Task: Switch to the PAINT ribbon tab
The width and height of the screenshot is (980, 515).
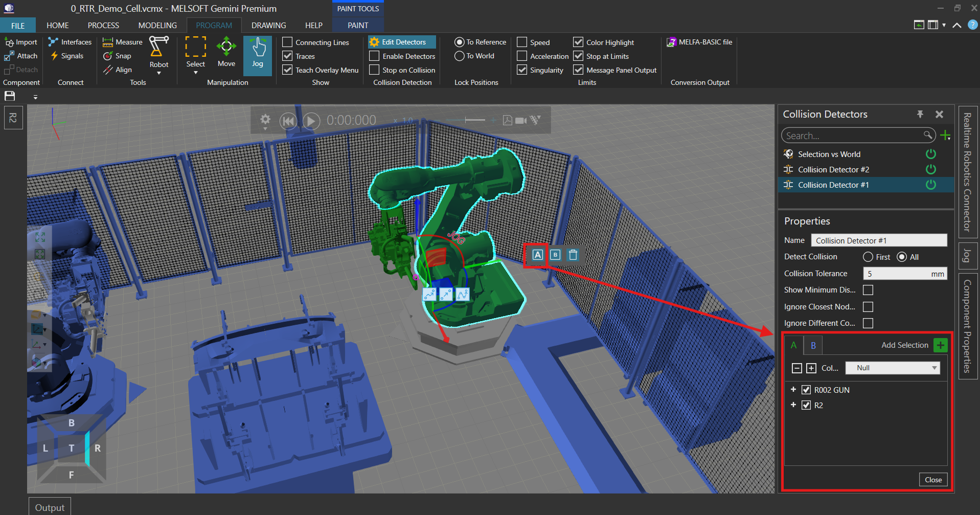Action: click(x=358, y=25)
